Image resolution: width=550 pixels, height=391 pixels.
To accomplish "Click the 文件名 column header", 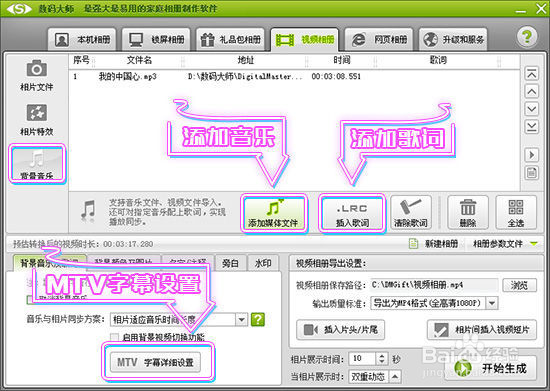I will (x=139, y=60).
